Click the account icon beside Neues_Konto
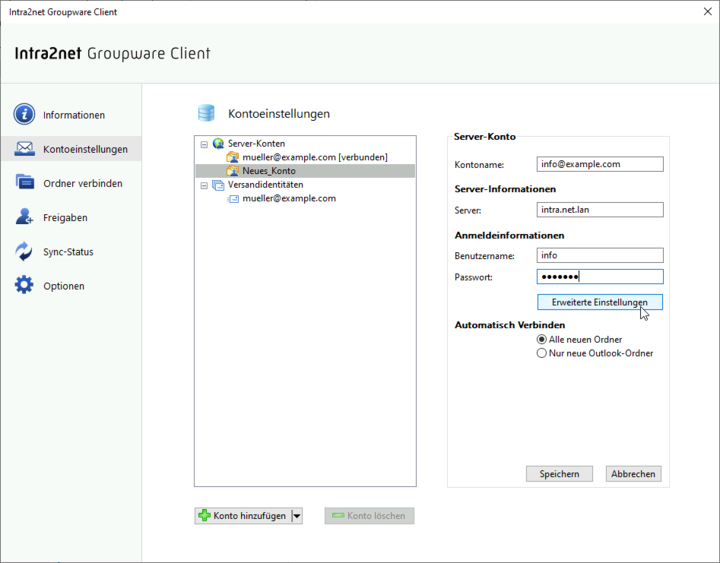720x563 pixels. (233, 171)
